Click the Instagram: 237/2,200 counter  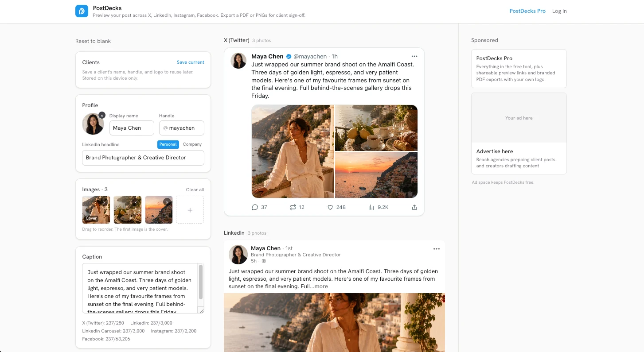(x=173, y=331)
